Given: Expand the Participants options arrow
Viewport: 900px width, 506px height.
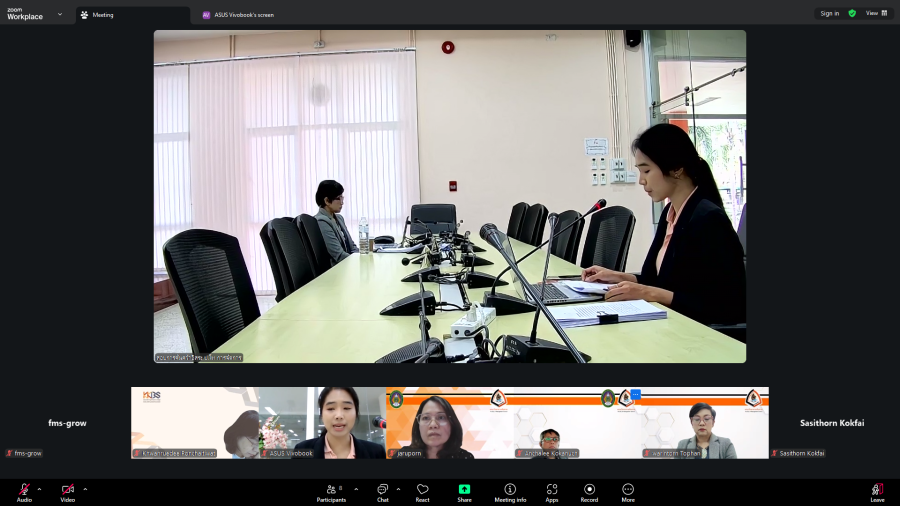Looking at the screenshot, I should [356, 489].
